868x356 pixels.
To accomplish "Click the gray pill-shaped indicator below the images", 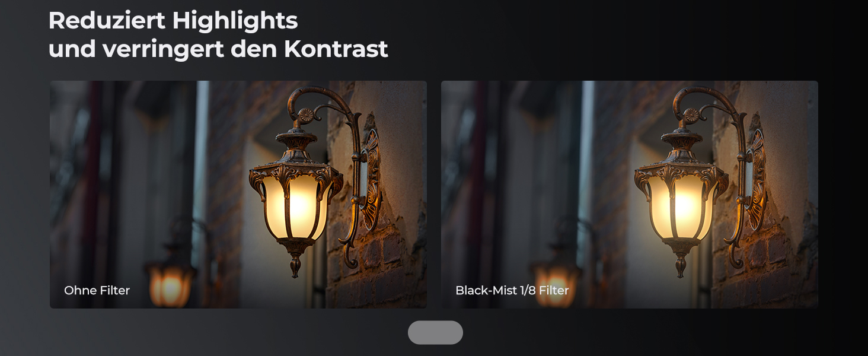I will pyautogui.click(x=435, y=332).
